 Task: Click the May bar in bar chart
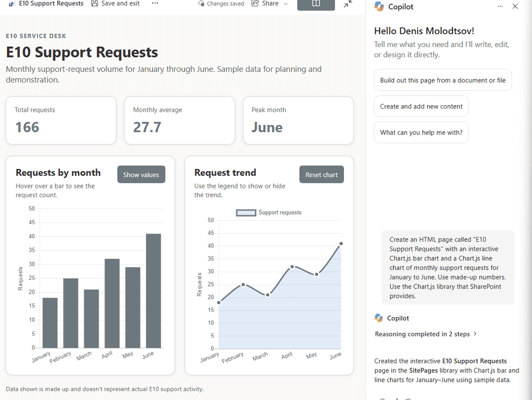[x=133, y=307]
